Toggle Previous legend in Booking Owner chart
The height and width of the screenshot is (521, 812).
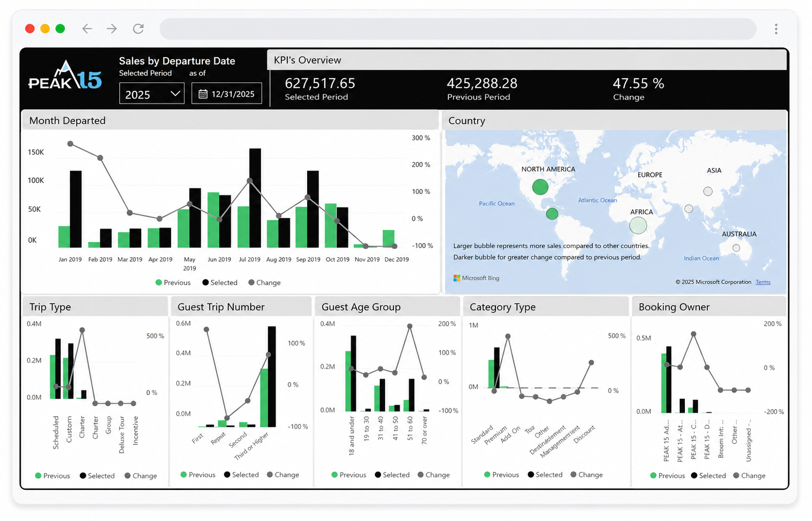coord(668,476)
